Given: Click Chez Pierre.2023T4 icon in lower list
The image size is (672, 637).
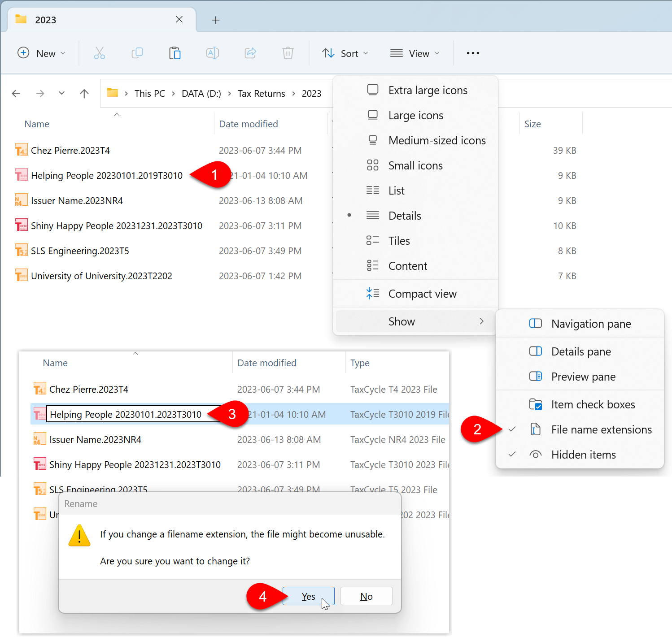Looking at the screenshot, I should [39, 389].
